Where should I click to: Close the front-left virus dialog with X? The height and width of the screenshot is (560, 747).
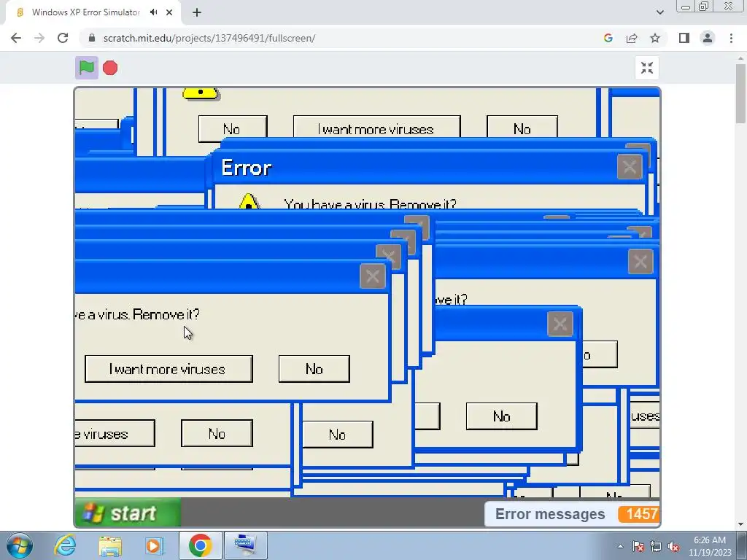click(x=373, y=276)
